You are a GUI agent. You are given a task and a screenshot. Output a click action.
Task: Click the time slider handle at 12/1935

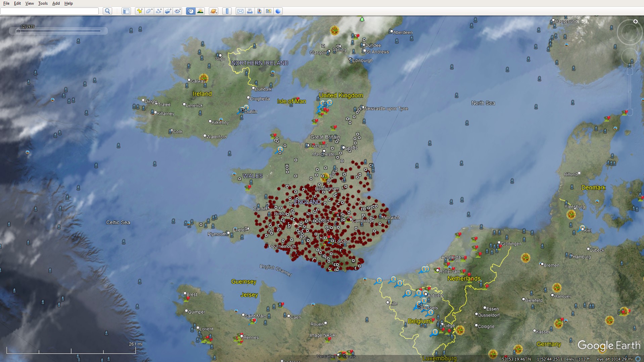pyautogui.click(x=18, y=31)
